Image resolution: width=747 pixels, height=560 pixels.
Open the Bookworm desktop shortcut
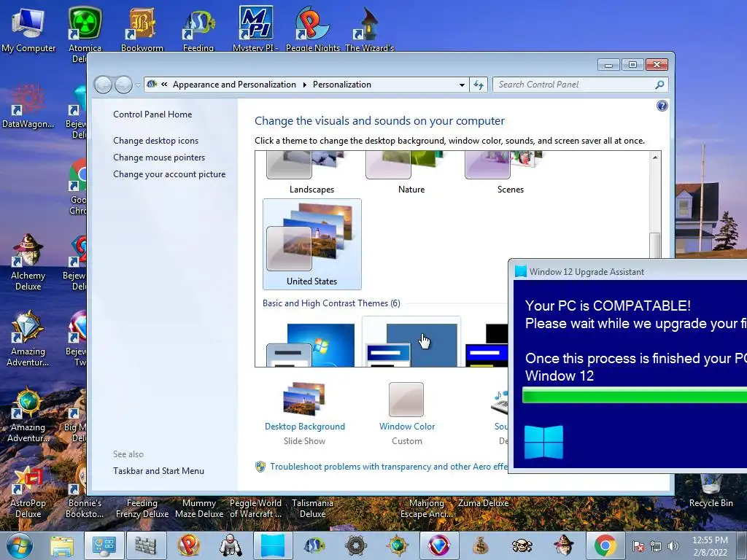pyautogui.click(x=142, y=28)
